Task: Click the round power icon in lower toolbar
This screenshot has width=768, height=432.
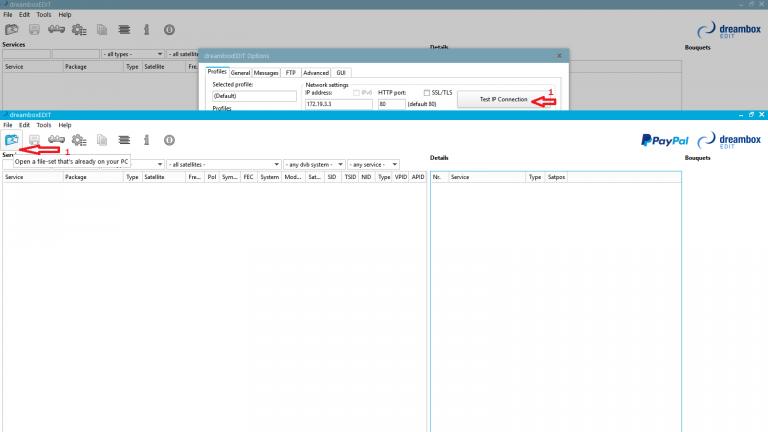Action: tap(168, 141)
